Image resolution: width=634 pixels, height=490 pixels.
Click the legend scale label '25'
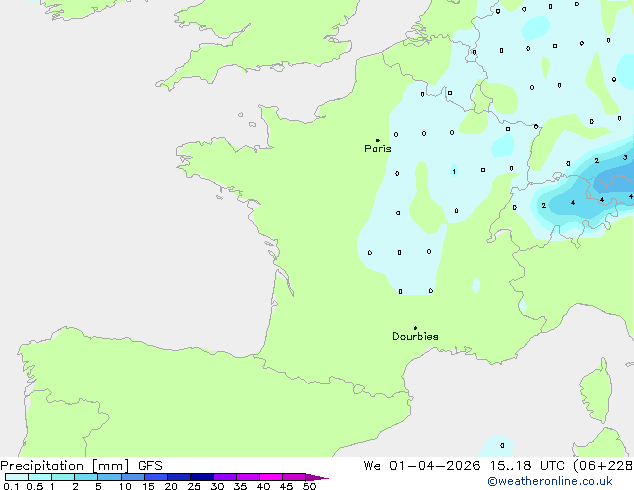click(x=194, y=486)
